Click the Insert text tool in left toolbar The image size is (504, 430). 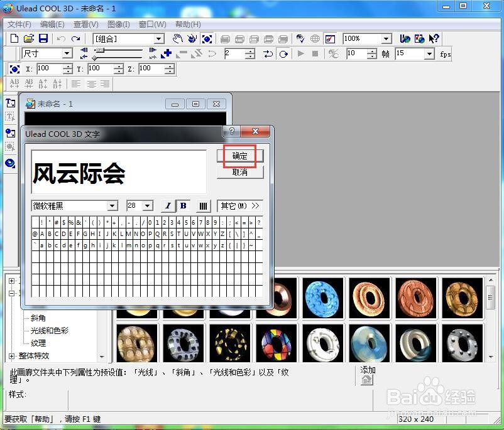(x=10, y=103)
